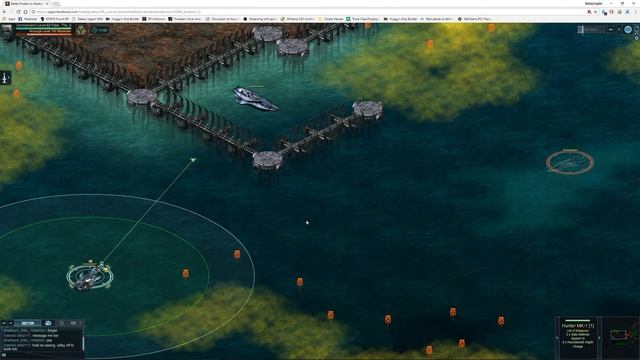
Task: Click the chat message input field
Action: point(42,355)
